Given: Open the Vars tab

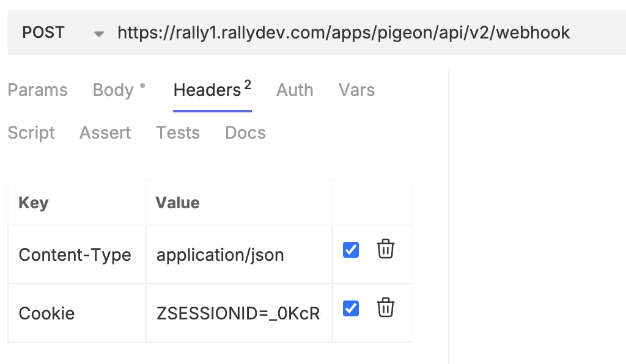Looking at the screenshot, I should (356, 90).
